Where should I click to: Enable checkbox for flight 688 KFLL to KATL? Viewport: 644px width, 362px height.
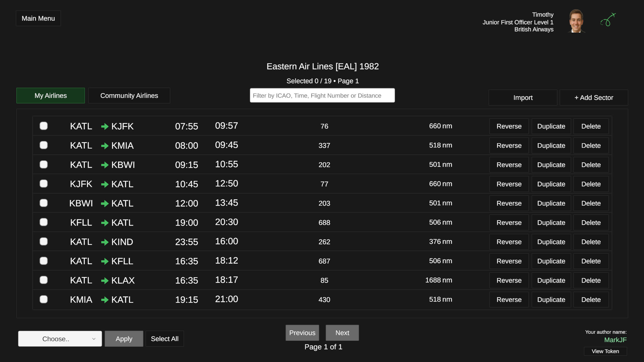(x=44, y=222)
